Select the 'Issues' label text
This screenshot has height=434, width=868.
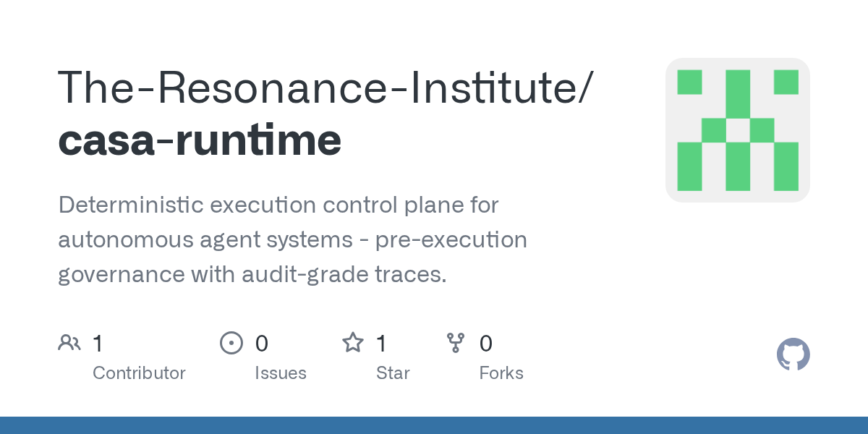tap(280, 373)
